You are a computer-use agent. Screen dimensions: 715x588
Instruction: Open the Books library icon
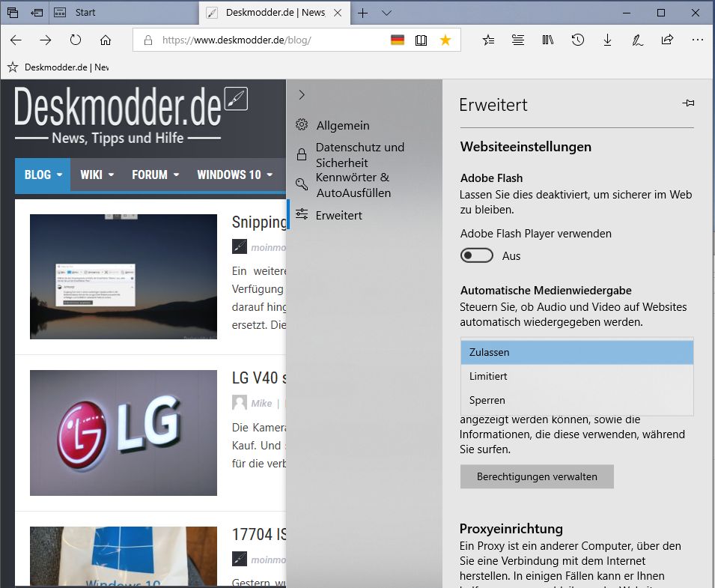tap(547, 40)
